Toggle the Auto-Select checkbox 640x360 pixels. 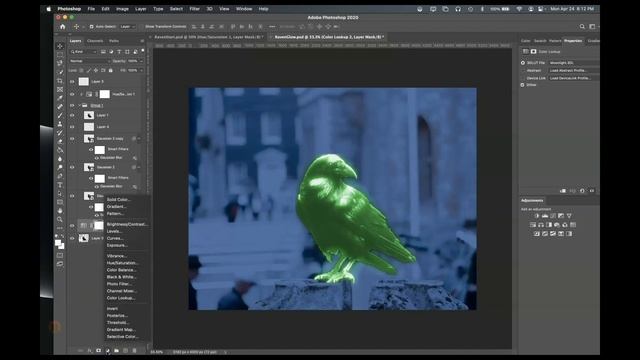click(91, 27)
